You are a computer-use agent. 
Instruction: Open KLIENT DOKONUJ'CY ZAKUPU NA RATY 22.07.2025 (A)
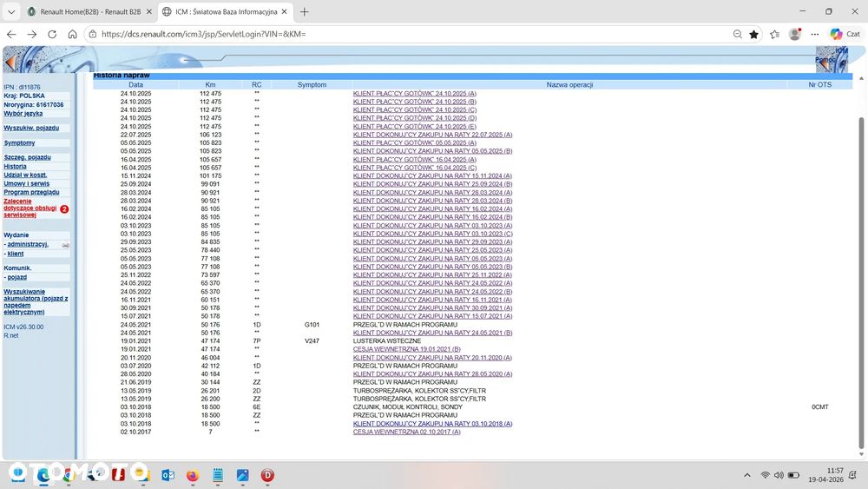(432, 135)
